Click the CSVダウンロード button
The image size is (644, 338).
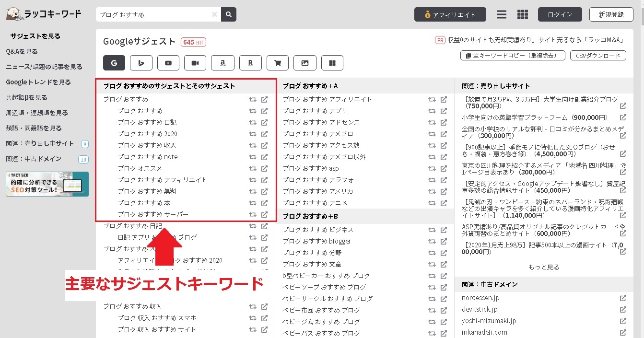tap(598, 56)
